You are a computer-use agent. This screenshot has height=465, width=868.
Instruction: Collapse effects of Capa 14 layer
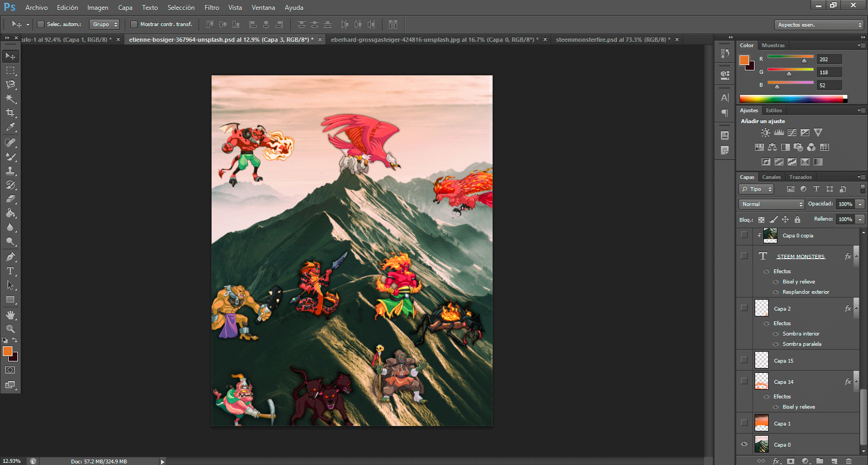(x=857, y=382)
